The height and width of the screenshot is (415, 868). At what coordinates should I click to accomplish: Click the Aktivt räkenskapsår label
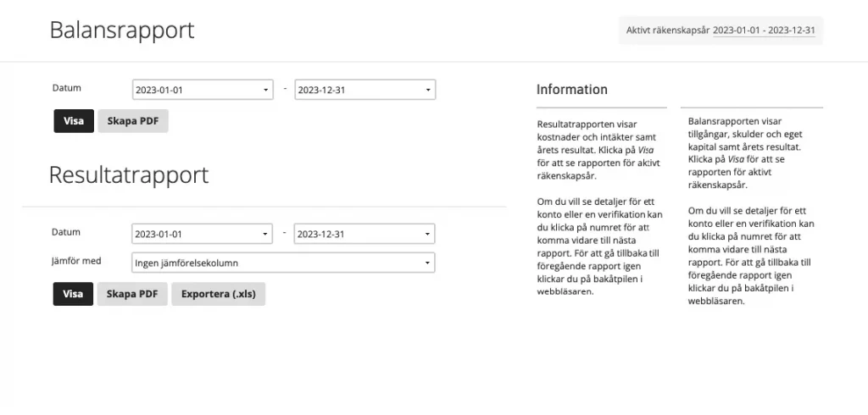pyautogui.click(x=668, y=30)
